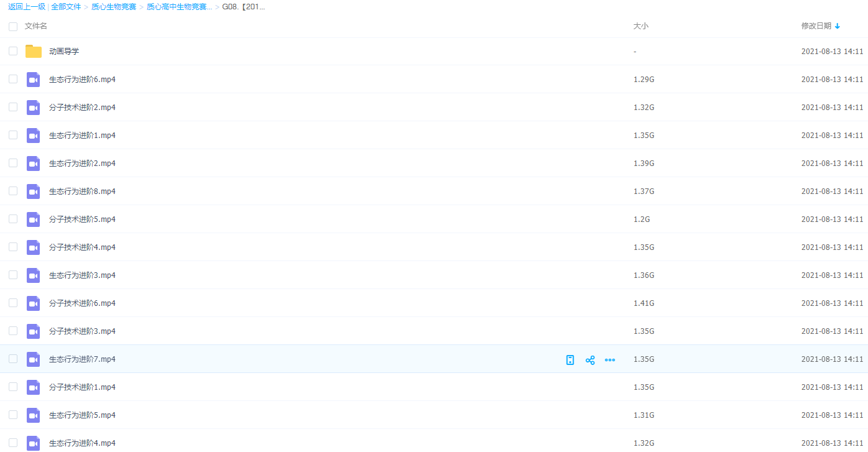Navigate to 质心生物竞赛 breadcrumb folder

pos(114,7)
